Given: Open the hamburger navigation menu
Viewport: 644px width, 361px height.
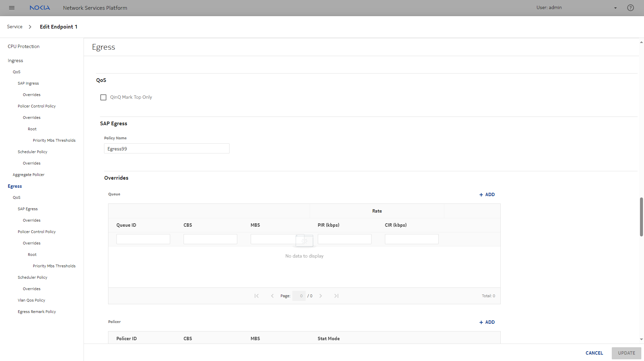Looking at the screenshot, I should [12, 8].
